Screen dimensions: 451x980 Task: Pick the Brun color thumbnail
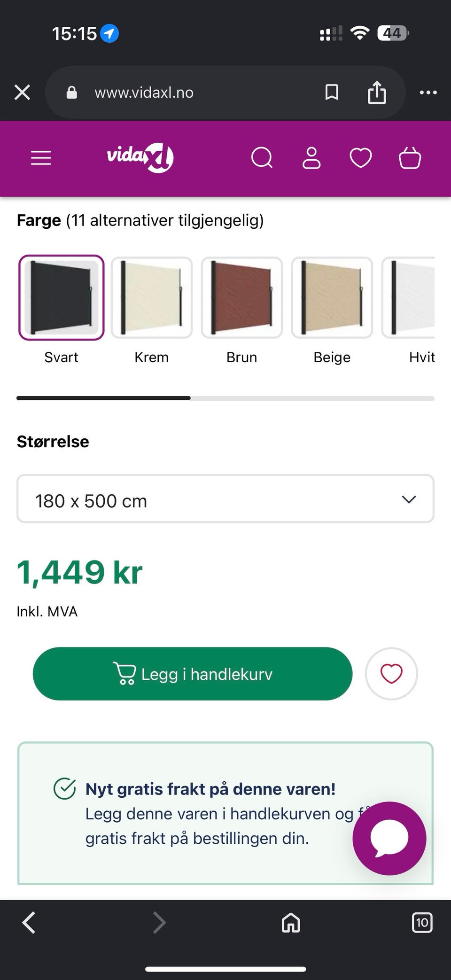tap(241, 297)
